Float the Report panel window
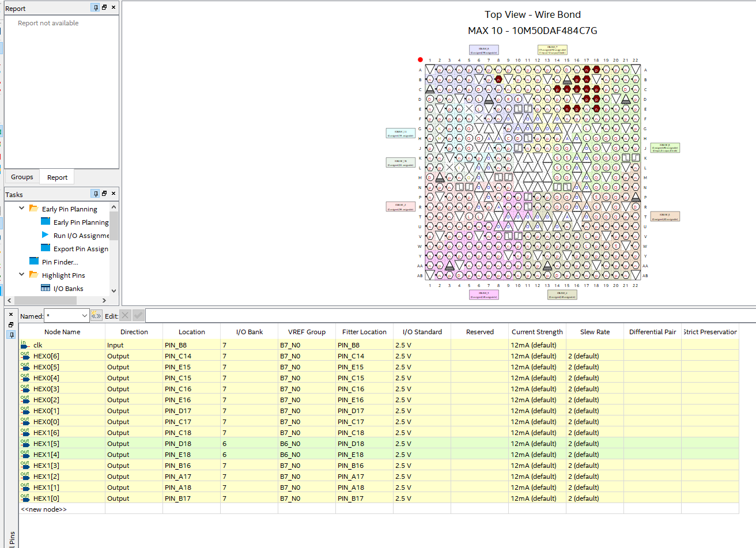 (104, 7)
